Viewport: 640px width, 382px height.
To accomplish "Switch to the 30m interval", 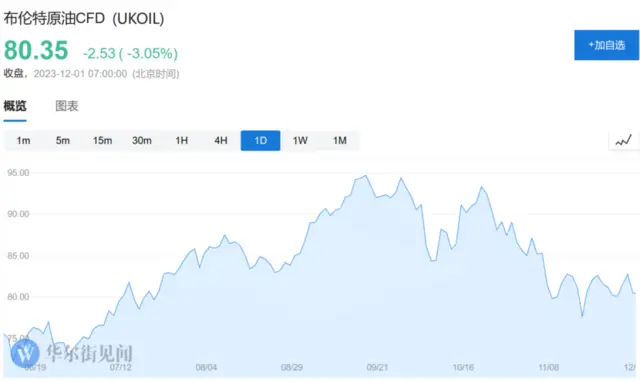I will pos(142,141).
